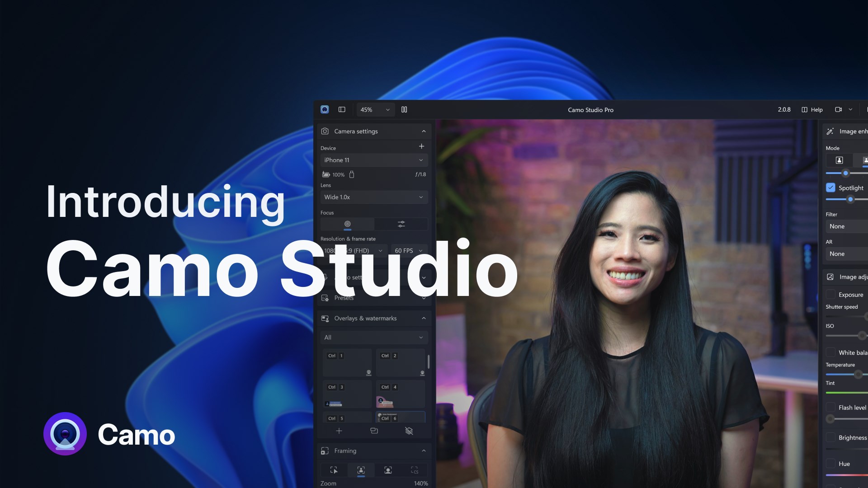Enable the Exposure checkbox
The image size is (868, 488).
point(830,295)
